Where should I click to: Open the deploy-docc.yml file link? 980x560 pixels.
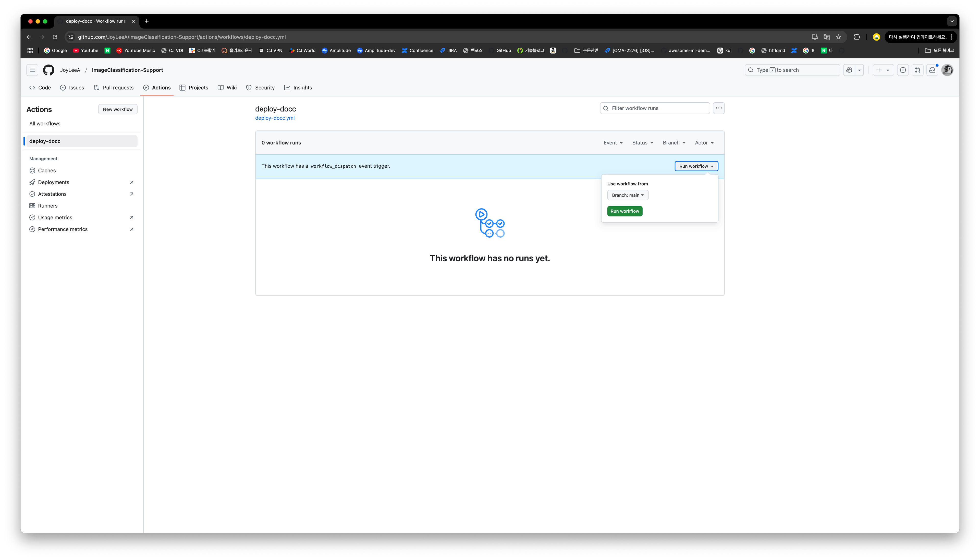(x=275, y=118)
